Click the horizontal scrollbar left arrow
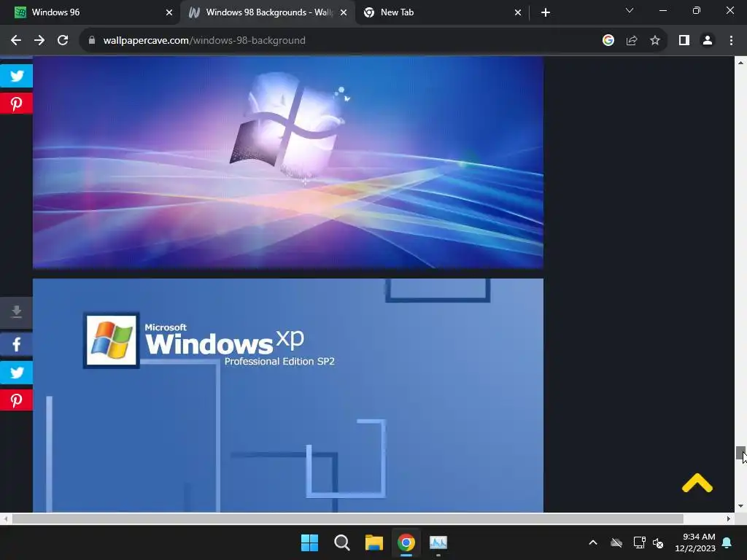747x560 pixels. [5, 518]
